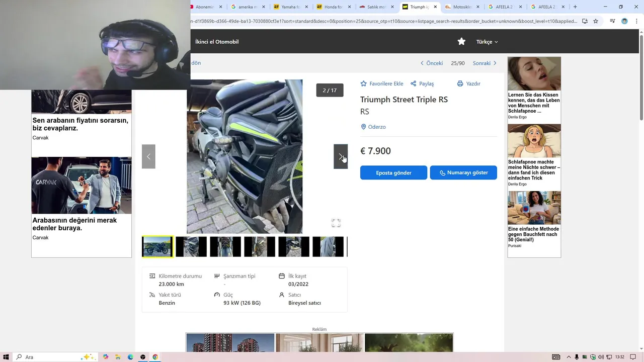Select the fifth gallery thumbnail
This screenshot has width=644, height=362.
[294, 247]
